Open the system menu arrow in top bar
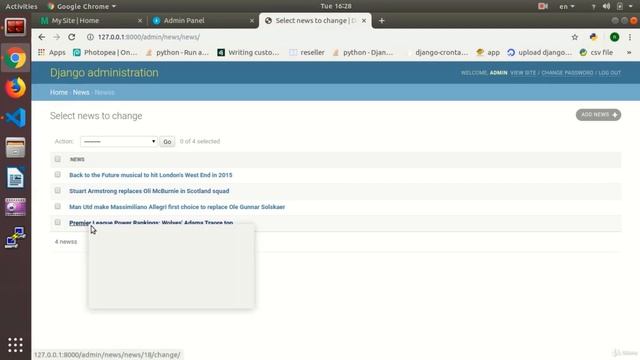Image resolution: width=640 pixels, height=360 pixels. click(630, 6)
